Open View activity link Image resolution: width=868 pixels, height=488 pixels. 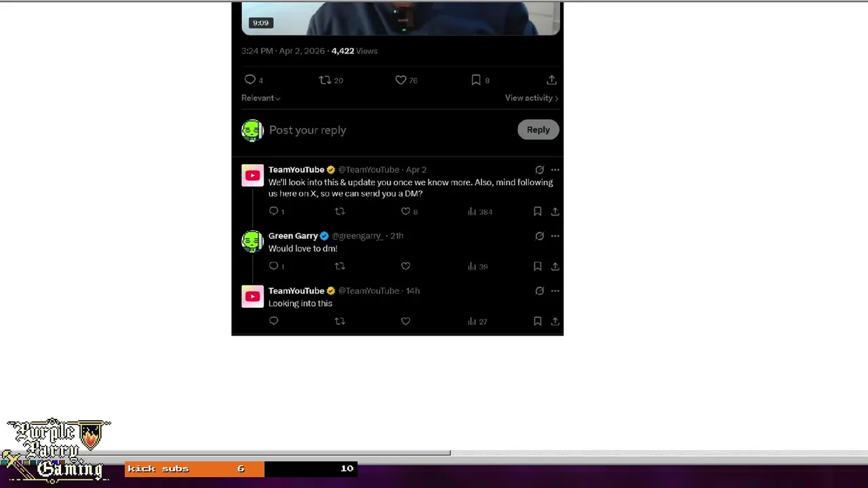pos(532,98)
